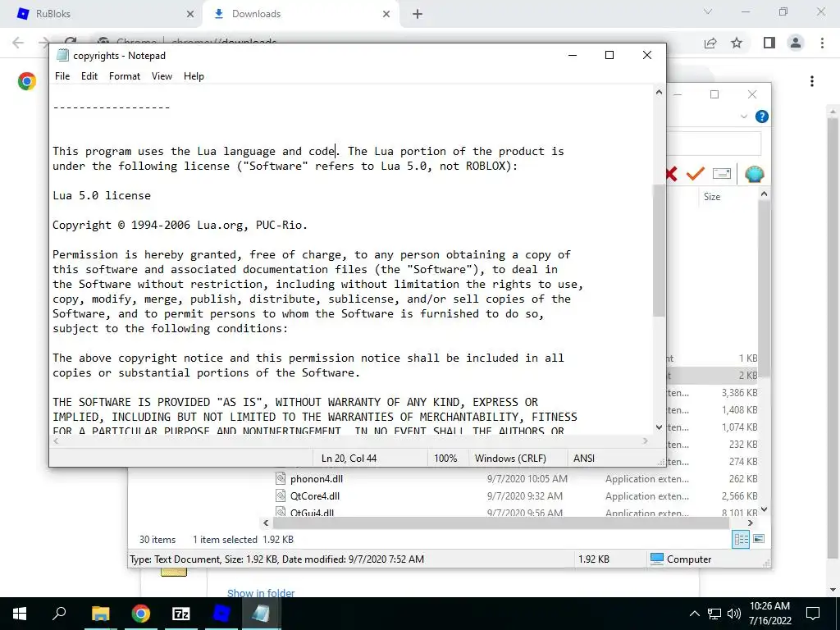Click the Notepad icon on the taskbar

point(262,614)
